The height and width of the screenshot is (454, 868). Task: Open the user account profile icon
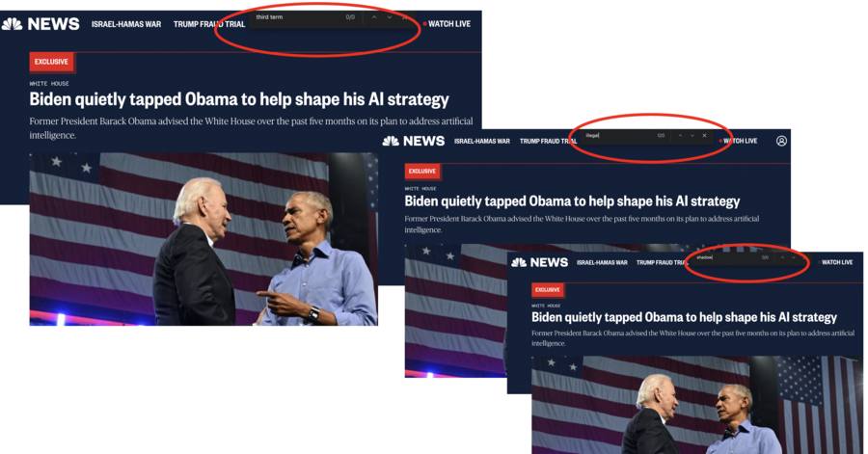coord(781,141)
